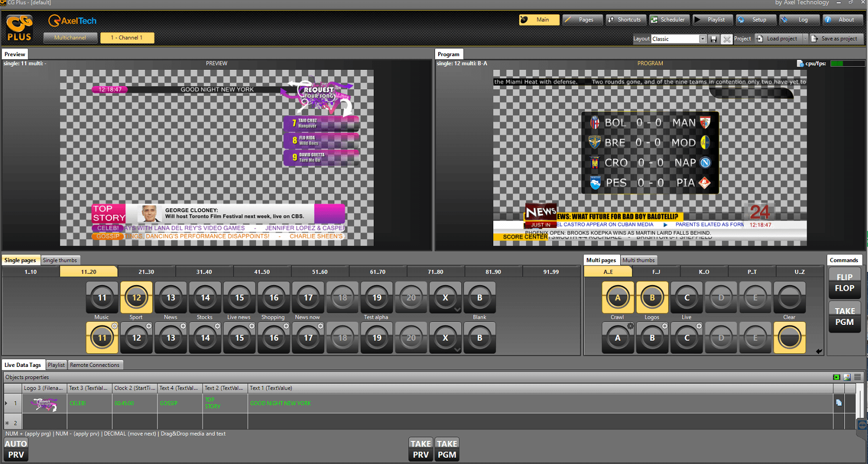Click the delete layout X icon
This screenshot has height=464, width=868.
click(x=726, y=39)
